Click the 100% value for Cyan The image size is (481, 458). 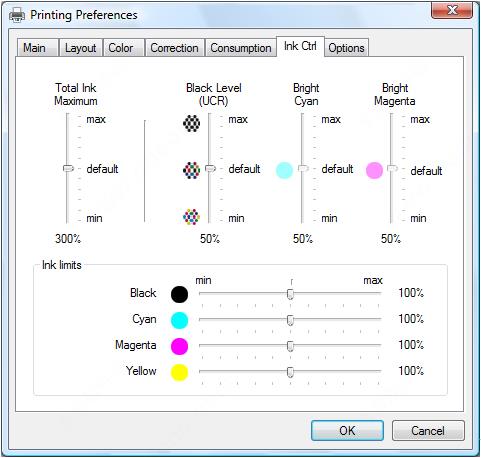(411, 319)
